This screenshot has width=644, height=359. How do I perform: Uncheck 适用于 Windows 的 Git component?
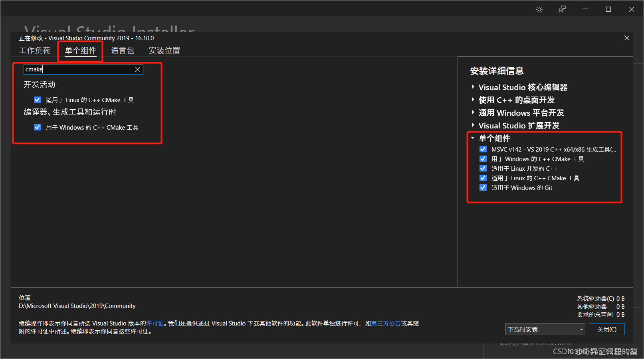pos(483,187)
